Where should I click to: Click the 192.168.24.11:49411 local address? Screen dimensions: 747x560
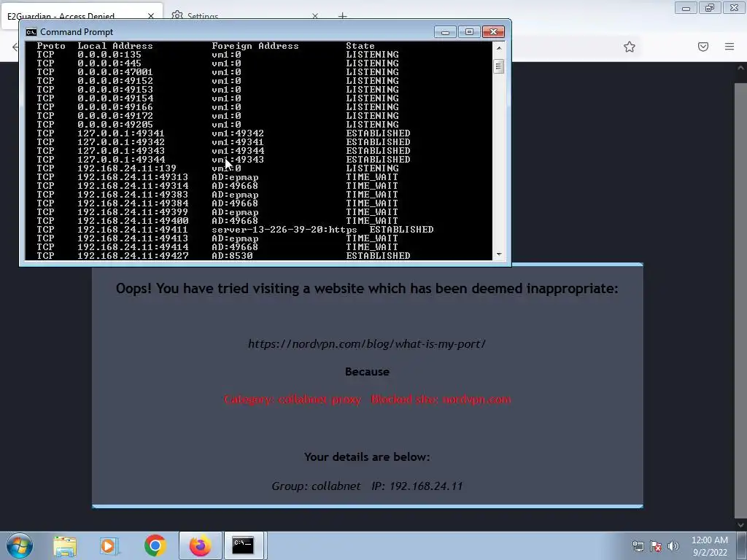(133, 230)
